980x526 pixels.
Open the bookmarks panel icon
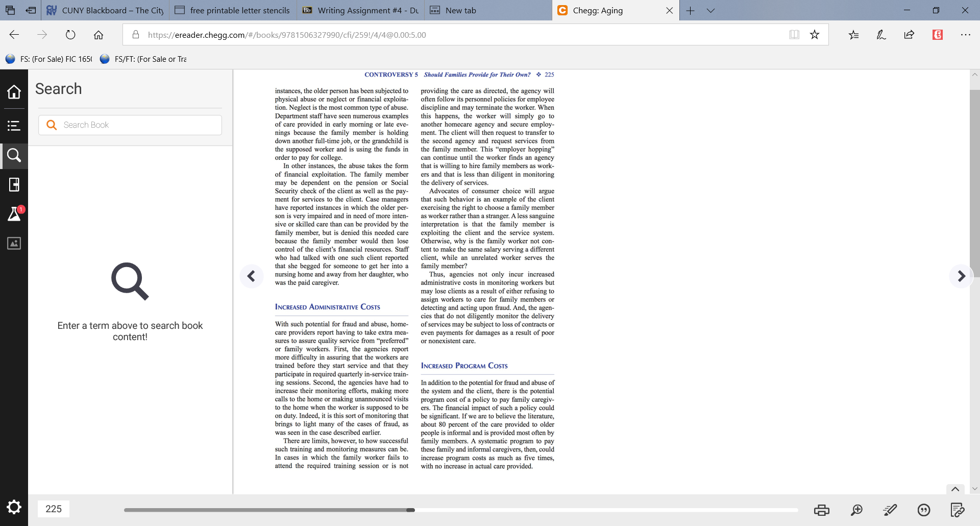pyautogui.click(x=14, y=184)
